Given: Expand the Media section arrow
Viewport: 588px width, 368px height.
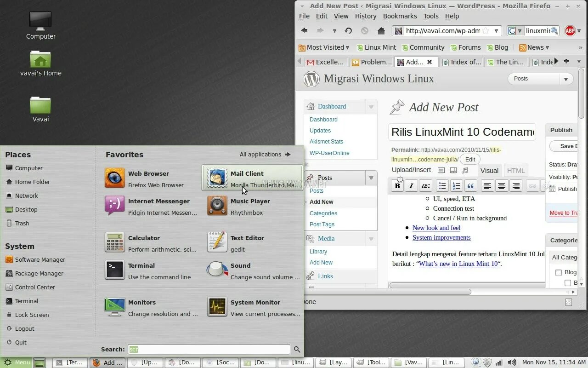Looking at the screenshot, I should [371, 239].
